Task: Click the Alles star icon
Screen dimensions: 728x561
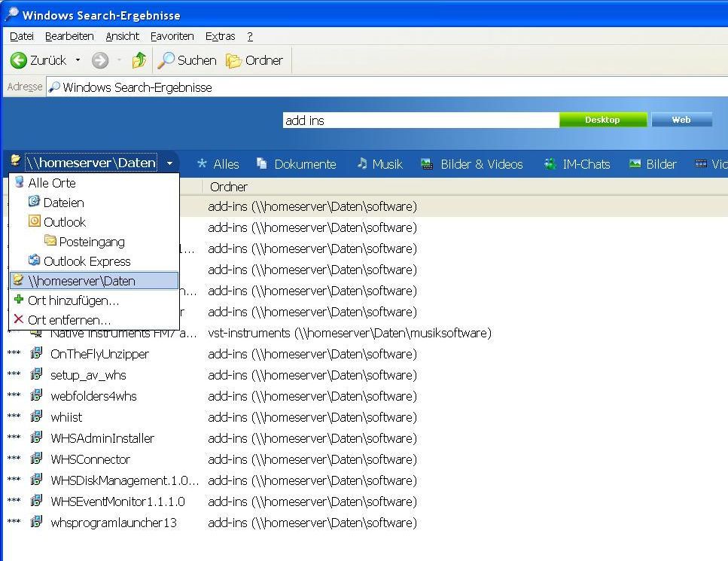Action: 202,163
